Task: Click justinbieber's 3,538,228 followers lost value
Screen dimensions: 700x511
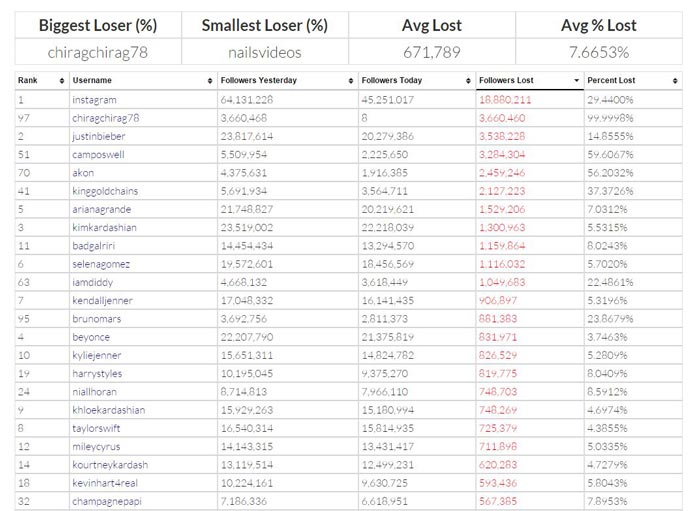Action: (x=502, y=137)
